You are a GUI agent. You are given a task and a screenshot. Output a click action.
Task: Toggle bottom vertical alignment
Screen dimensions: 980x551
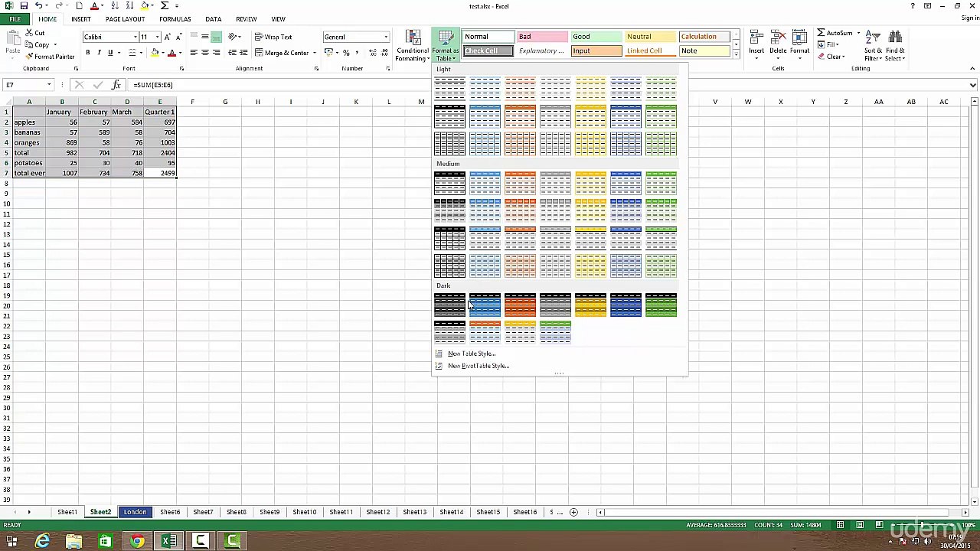click(216, 37)
